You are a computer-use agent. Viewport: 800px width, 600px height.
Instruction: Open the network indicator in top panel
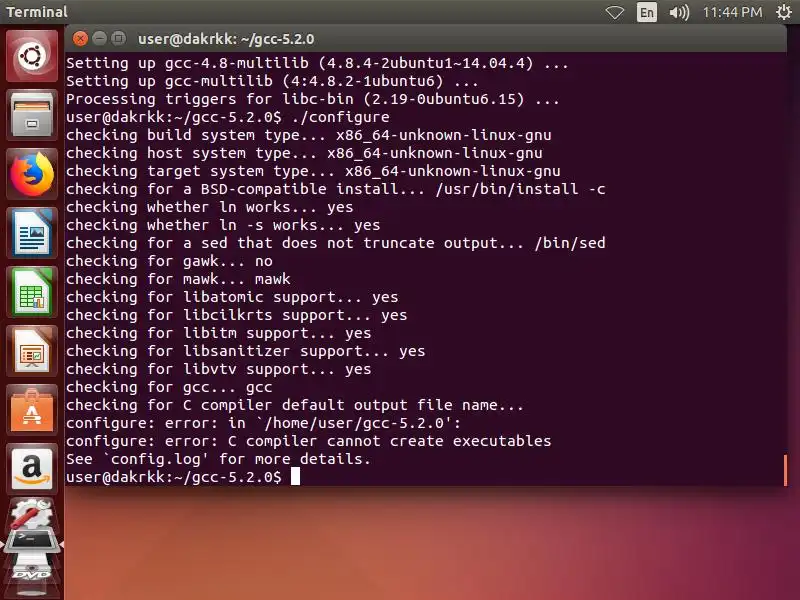click(615, 12)
